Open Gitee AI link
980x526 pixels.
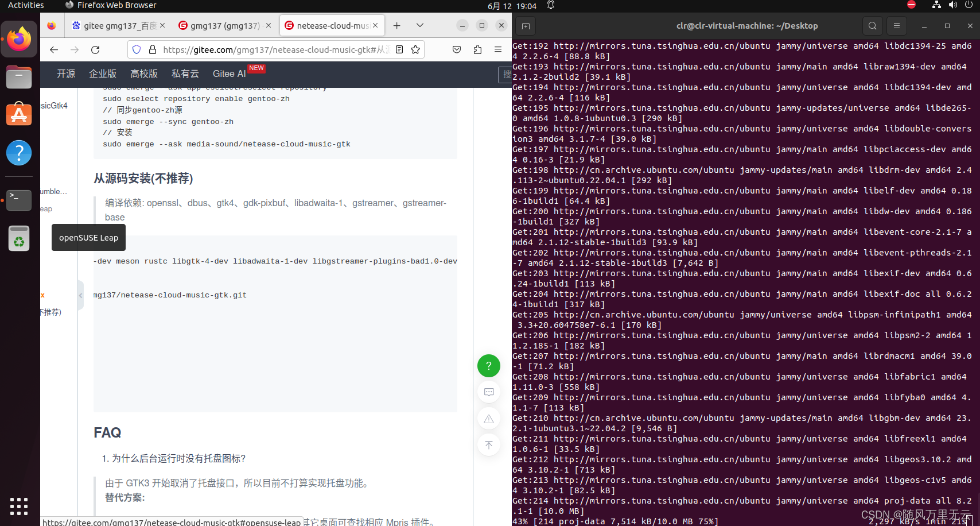[x=230, y=74]
